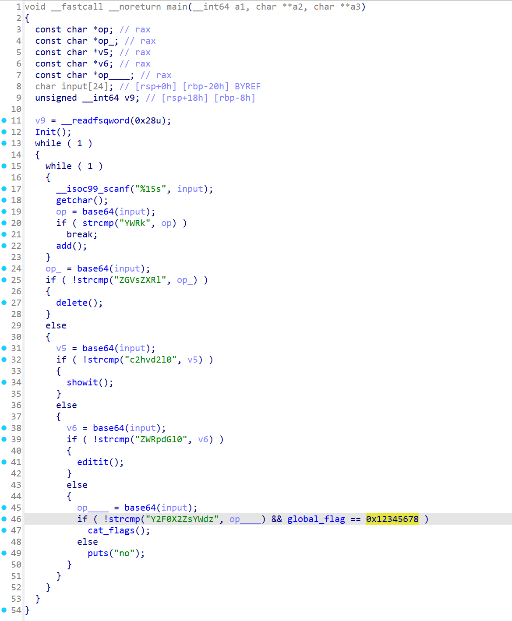The height and width of the screenshot is (621, 512).
Task: Click the getchar() call
Action: (82, 200)
